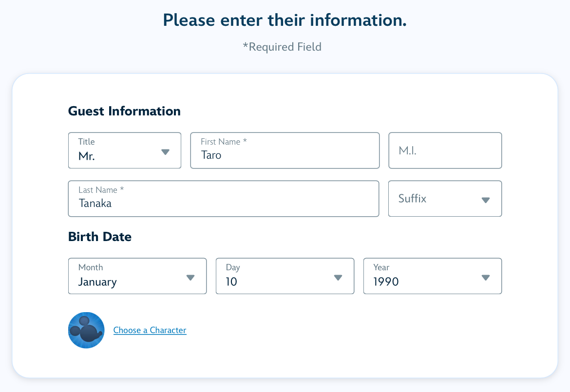
Task: Expand the Month dropdown set to January
Action: point(137,276)
